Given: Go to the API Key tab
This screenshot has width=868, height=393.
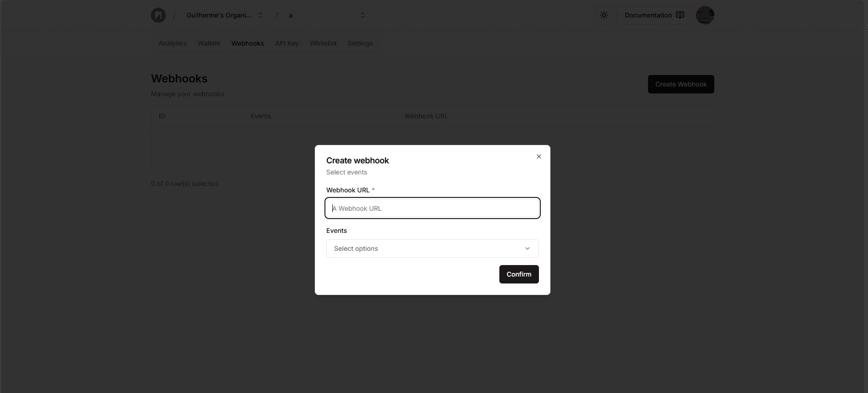Looking at the screenshot, I should pyautogui.click(x=287, y=43).
